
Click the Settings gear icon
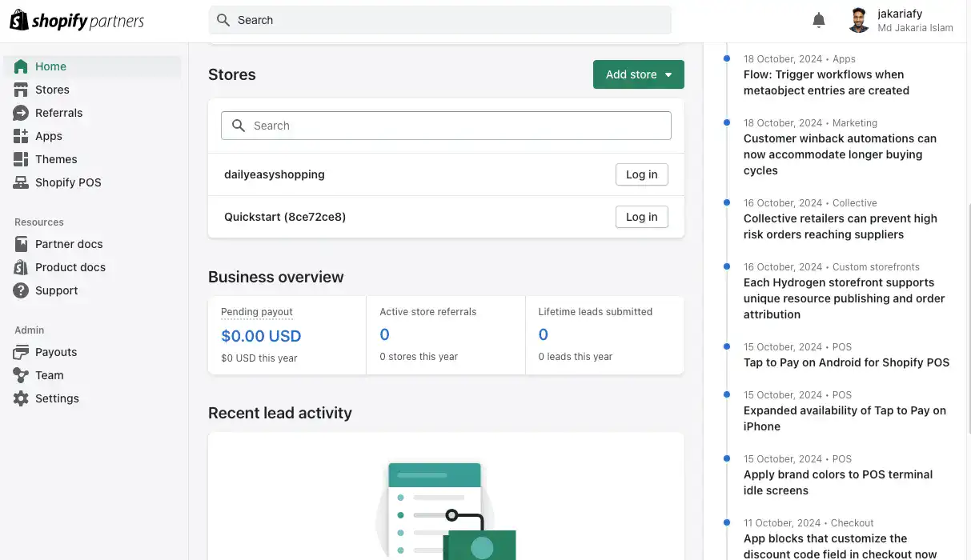pyautogui.click(x=21, y=398)
